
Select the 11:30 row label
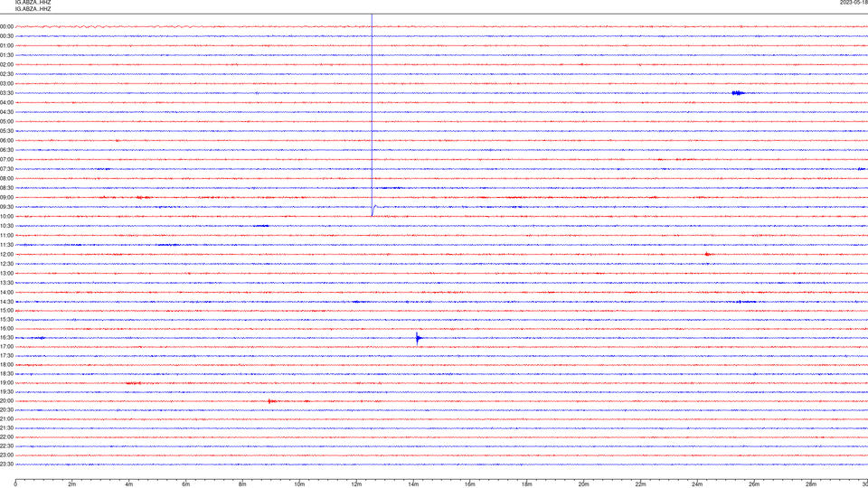coord(6,245)
